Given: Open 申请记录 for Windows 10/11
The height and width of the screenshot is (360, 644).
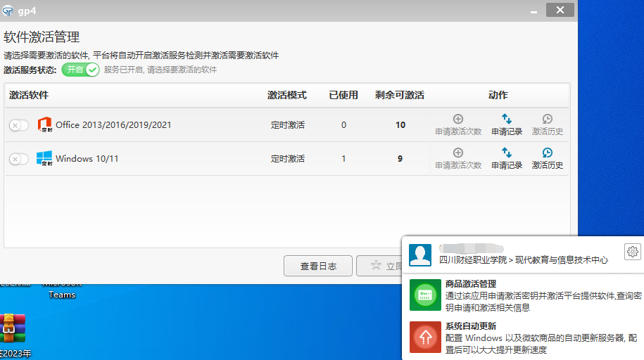Looking at the screenshot, I should [507, 159].
